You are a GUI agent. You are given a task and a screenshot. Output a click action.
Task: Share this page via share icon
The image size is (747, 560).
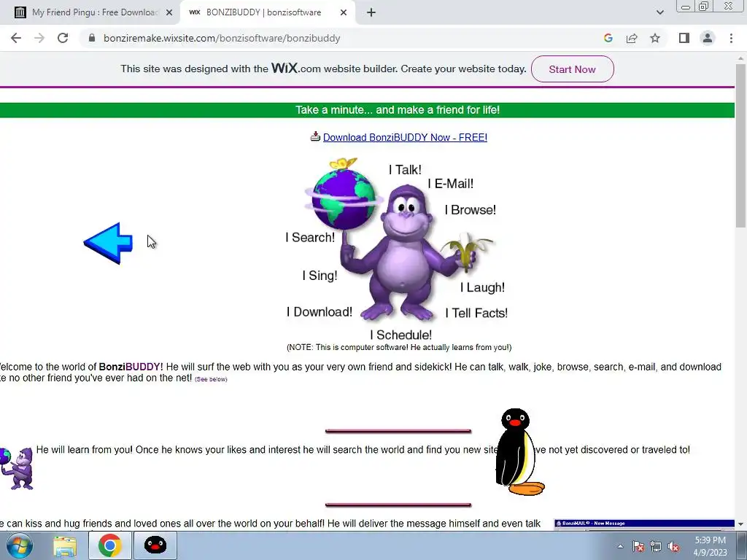(x=632, y=38)
